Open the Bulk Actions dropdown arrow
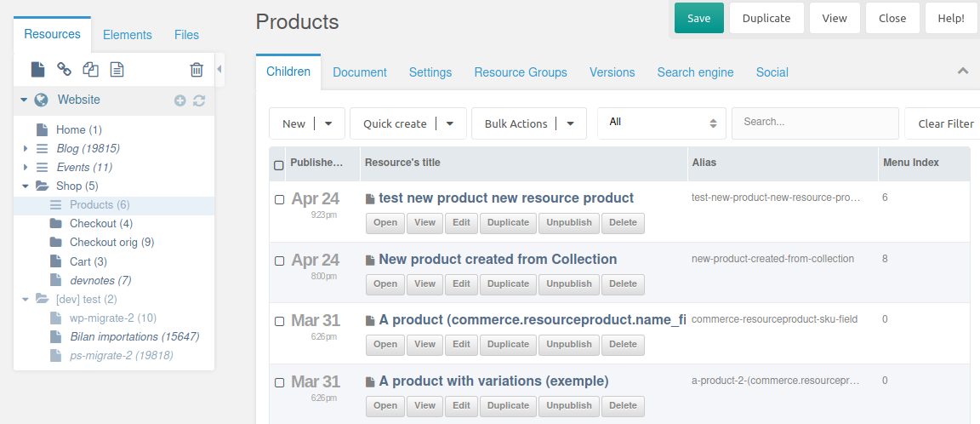The height and width of the screenshot is (424, 980). pos(571,123)
